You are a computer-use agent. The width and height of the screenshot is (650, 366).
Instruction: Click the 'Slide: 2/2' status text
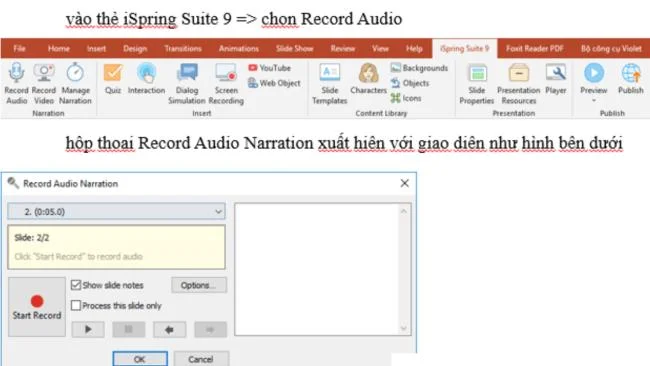coord(32,238)
